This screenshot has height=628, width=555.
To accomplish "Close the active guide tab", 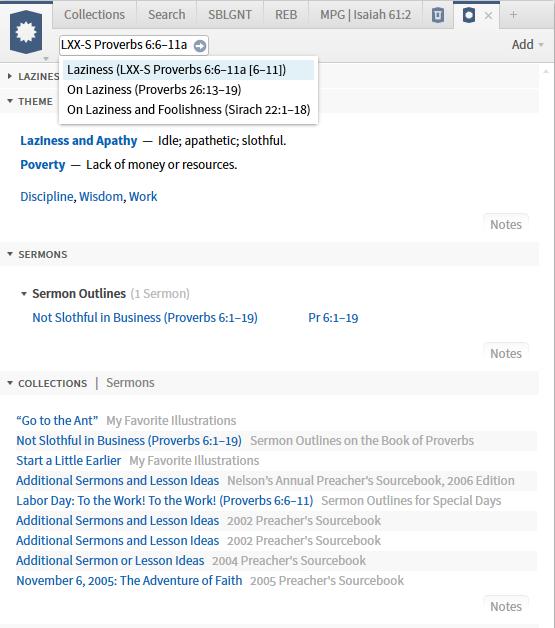I will pyautogui.click(x=489, y=16).
